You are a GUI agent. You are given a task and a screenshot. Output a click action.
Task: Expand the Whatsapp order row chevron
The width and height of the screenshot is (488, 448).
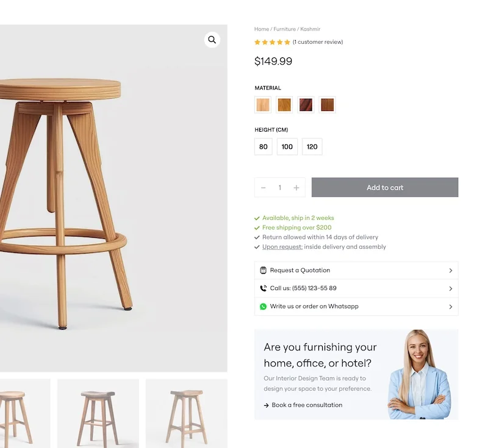[x=450, y=307]
